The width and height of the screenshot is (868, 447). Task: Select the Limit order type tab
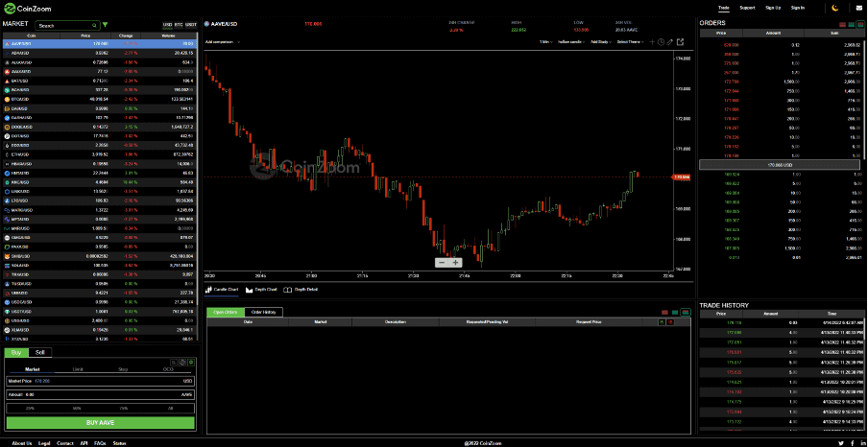[x=79, y=369]
